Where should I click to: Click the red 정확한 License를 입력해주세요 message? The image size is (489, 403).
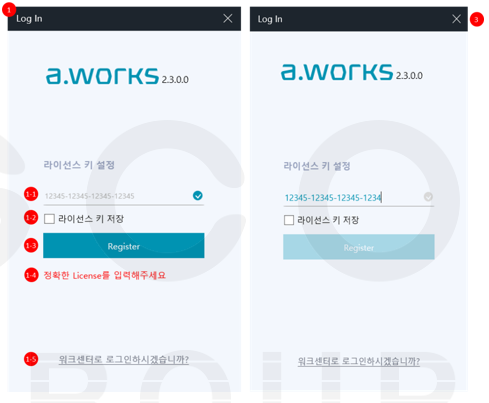click(x=105, y=275)
